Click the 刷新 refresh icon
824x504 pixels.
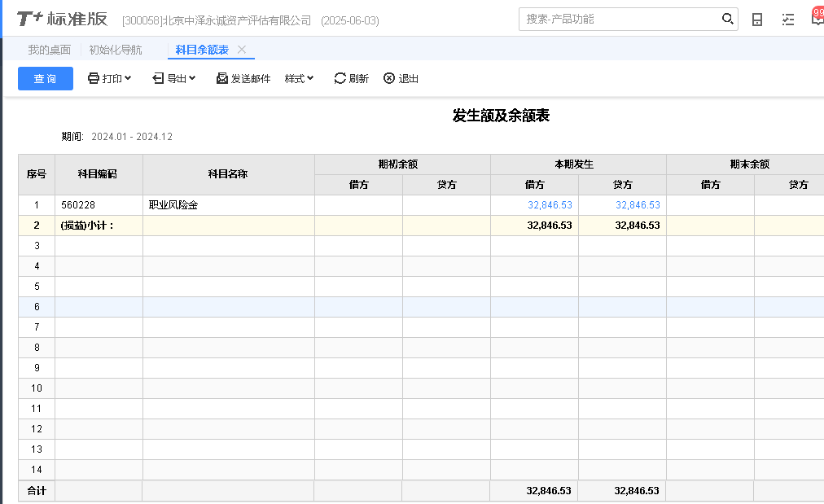click(x=340, y=79)
